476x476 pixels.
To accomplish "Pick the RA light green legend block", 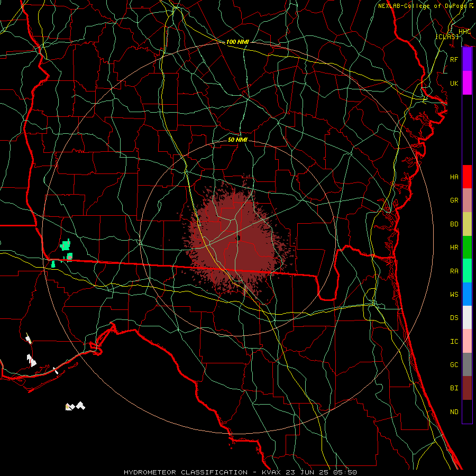I will click(467, 271).
